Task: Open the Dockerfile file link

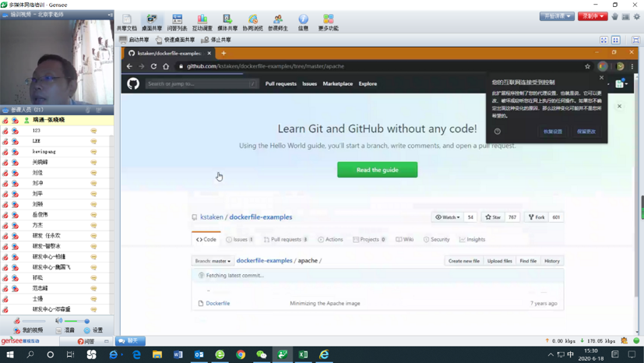Action: tap(218, 304)
